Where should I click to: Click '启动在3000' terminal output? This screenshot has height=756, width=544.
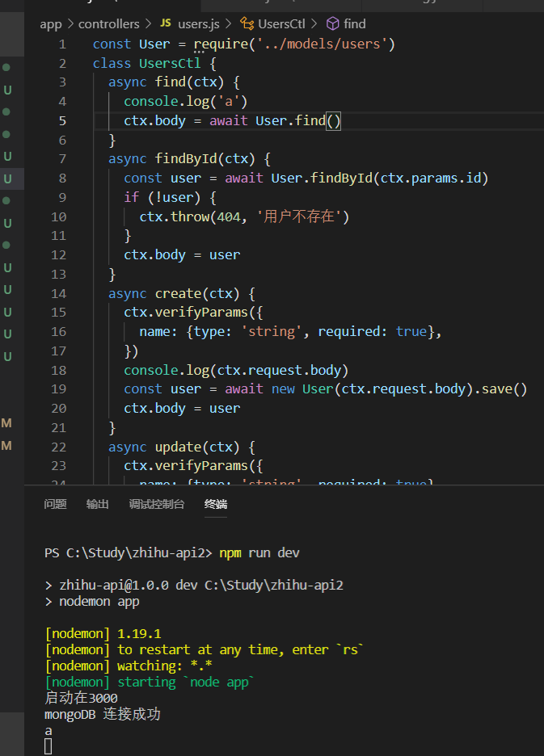point(81,698)
